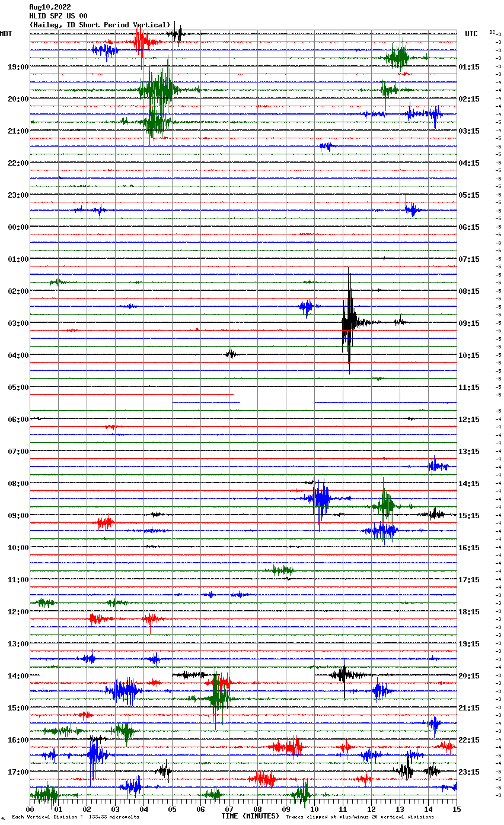Click the HLID SPZ US 00 station label
The height and width of the screenshot is (825, 504).
[x=58, y=16]
